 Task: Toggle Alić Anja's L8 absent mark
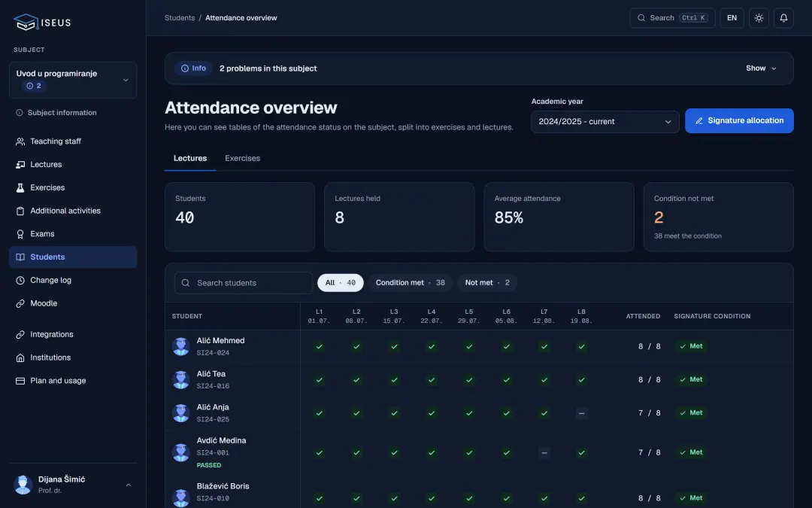pyautogui.click(x=581, y=413)
